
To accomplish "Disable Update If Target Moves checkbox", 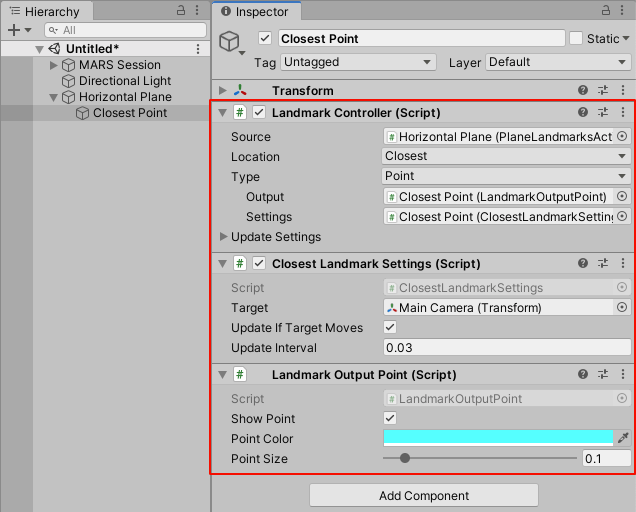I will click(390, 328).
